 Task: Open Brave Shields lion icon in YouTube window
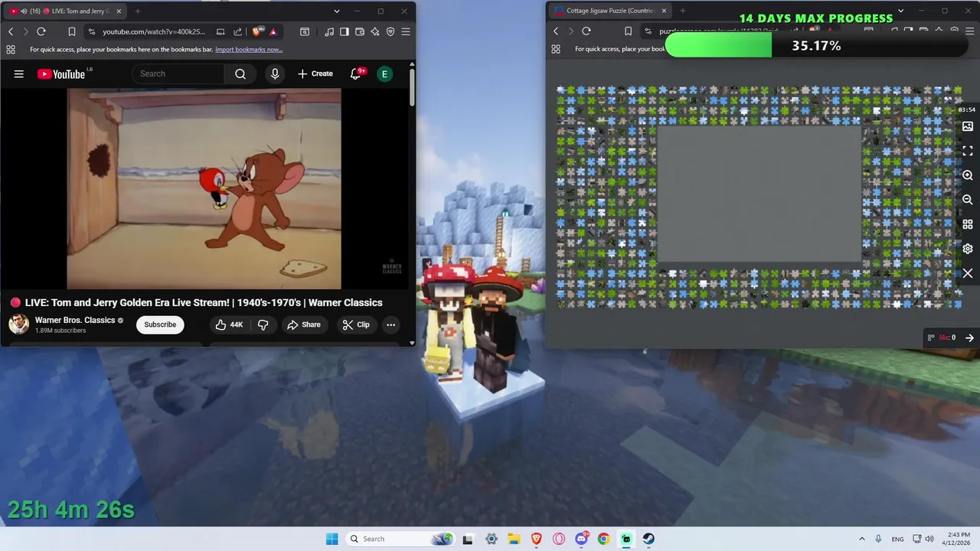point(256,31)
